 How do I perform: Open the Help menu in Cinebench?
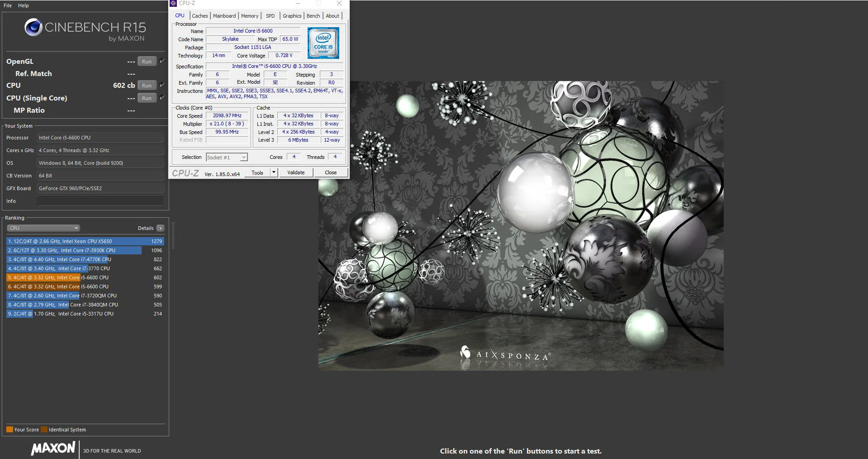pyautogui.click(x=24, y=5)
